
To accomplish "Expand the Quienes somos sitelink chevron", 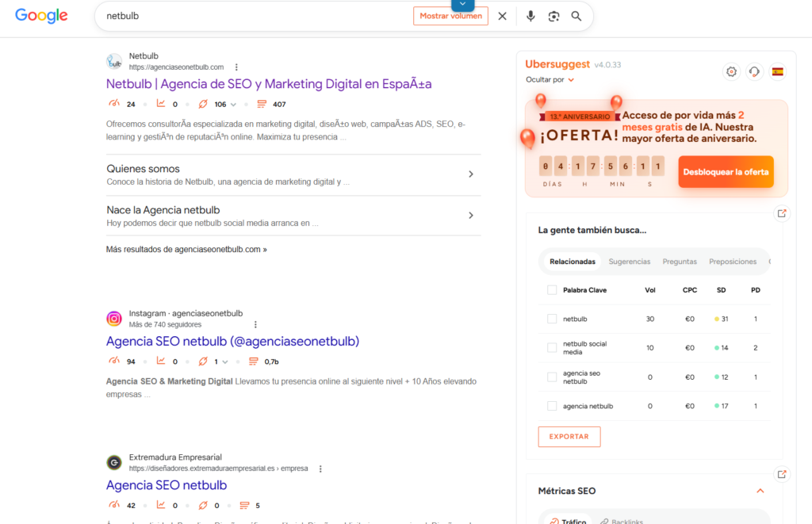I will coord(471,174).
